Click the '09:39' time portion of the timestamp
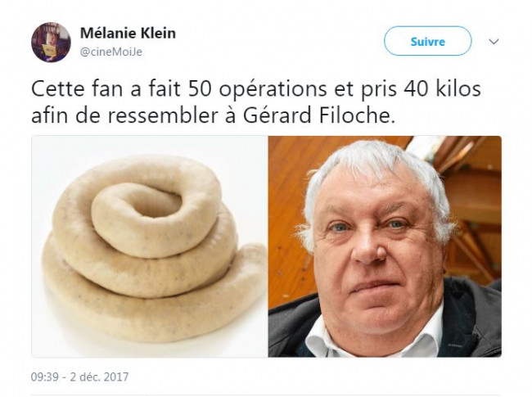This screenshot has width=532, height=397. tap(44, 377)
